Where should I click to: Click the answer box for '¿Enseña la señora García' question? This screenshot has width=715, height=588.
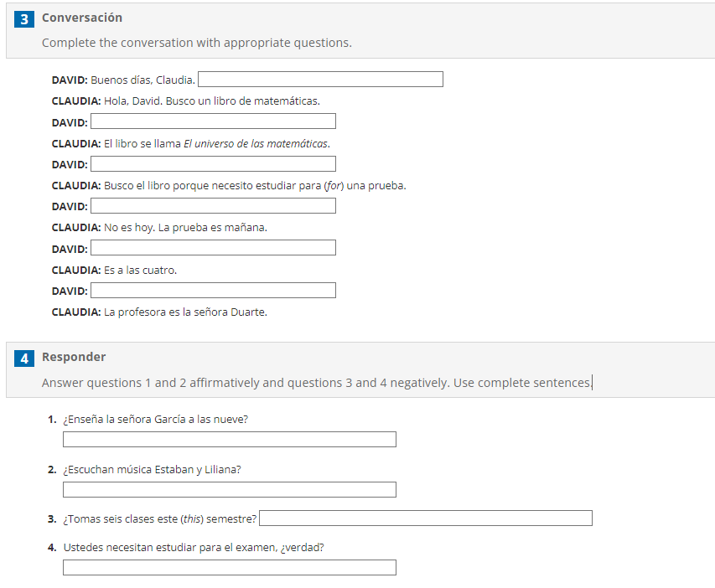pyautogui.click(x=230, y=440)
